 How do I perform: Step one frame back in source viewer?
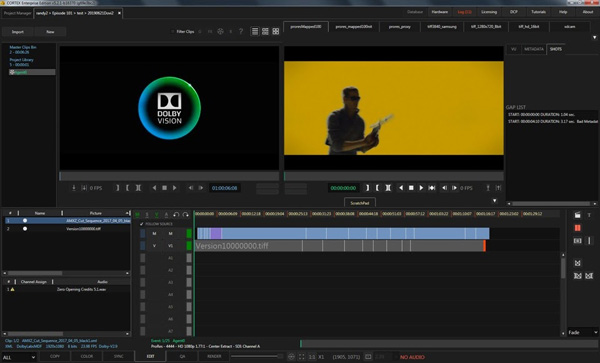(191, 188)
